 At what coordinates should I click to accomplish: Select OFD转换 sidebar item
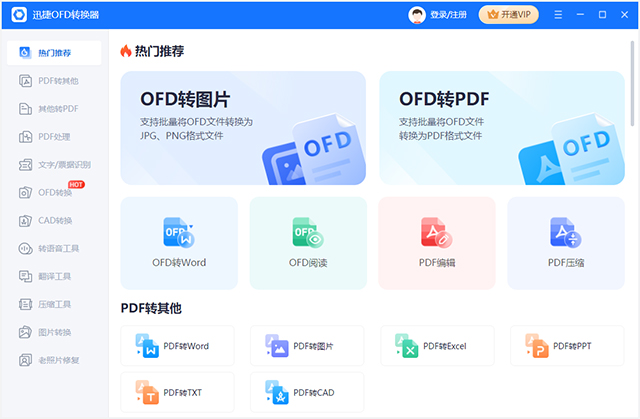54,193
